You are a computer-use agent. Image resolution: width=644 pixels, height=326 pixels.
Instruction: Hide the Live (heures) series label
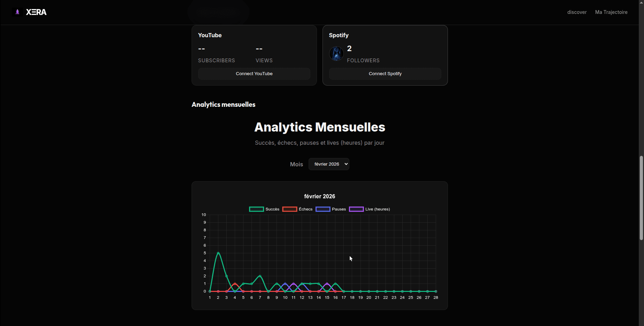tap(378, 209)
